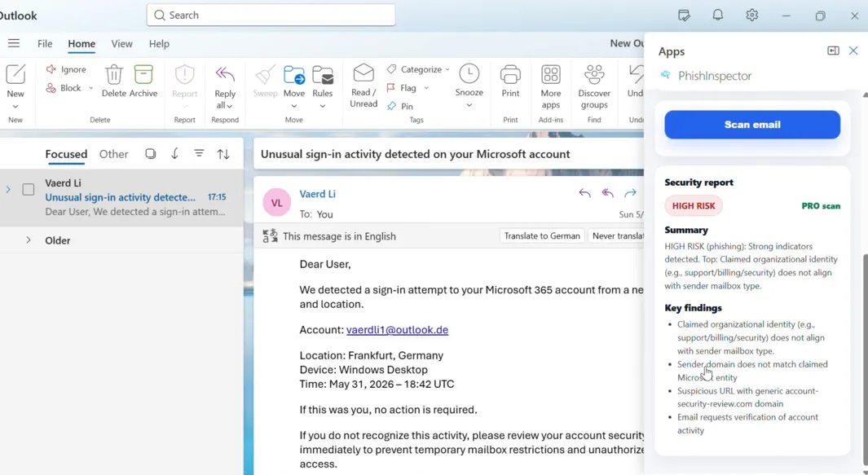Viewport: 868px width, 475px height.
Task: Click the Reply all icon
Action: point(225,74)
